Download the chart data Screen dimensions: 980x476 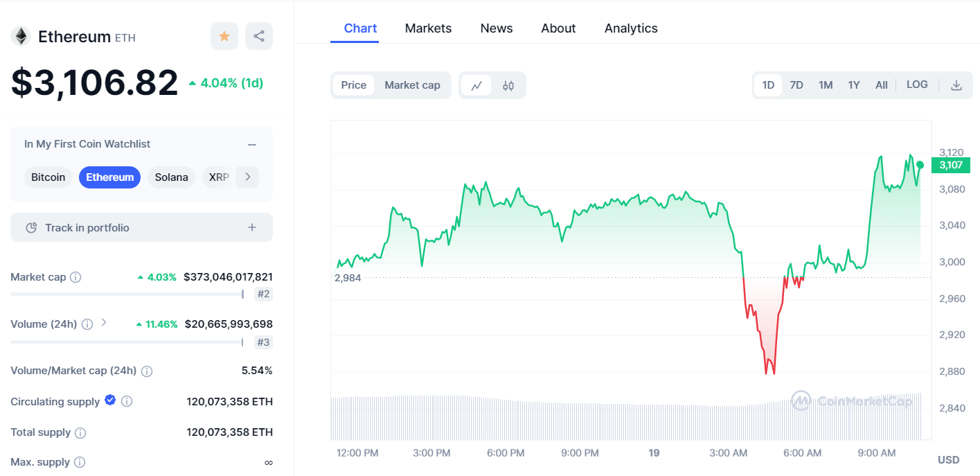tap(956, 85)
